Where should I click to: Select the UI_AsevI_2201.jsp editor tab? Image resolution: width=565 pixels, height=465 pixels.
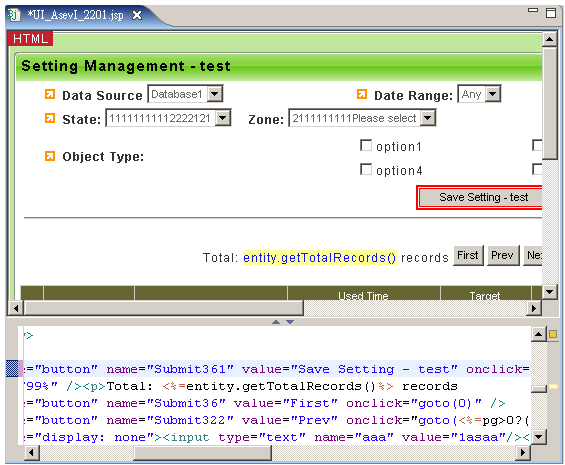coord(75,15)
